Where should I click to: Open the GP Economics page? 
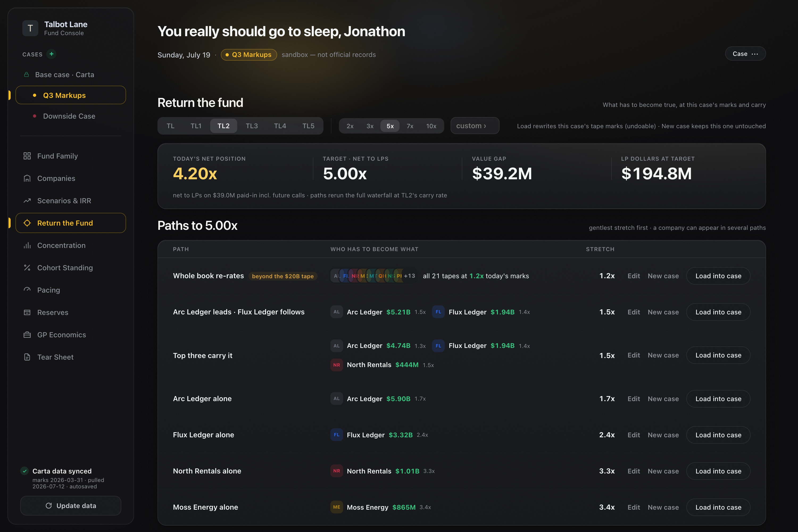[x=70, y=335]
